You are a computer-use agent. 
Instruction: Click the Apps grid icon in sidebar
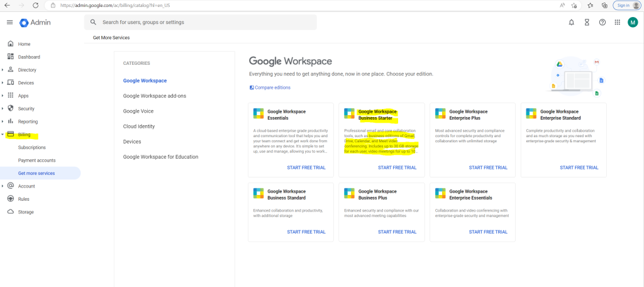tap(11, 96)
